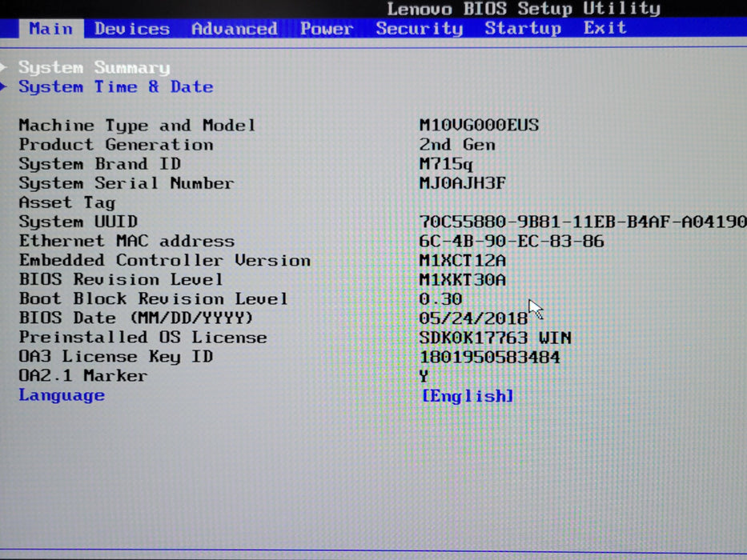Click the OA2.1 Marker value Y
Viewport: 747px width, 560px height.
(424, 376)
